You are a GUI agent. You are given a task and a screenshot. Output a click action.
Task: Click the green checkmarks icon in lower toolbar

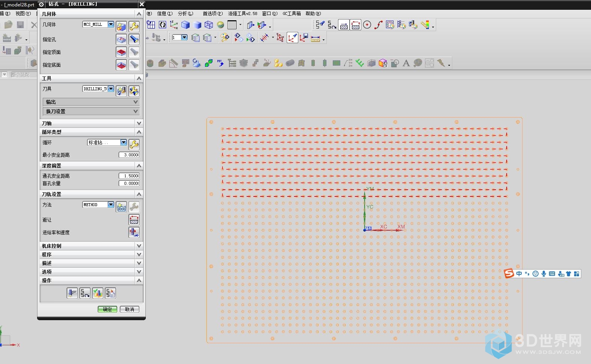pos(360,63)
